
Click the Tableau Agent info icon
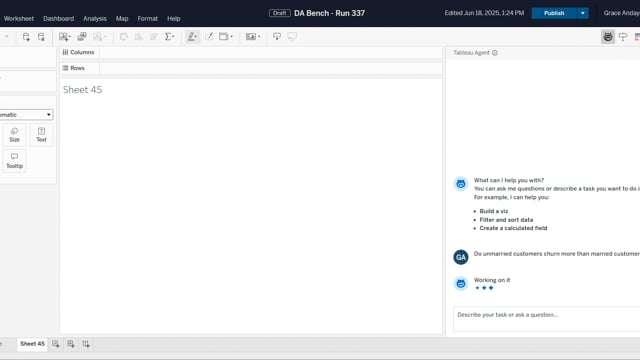coord(495,53)
